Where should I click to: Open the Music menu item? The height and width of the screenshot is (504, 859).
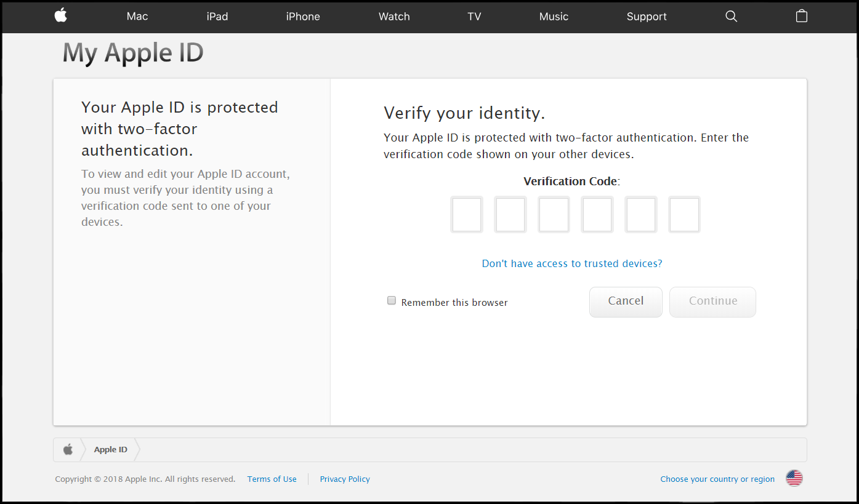coord(554,17)
